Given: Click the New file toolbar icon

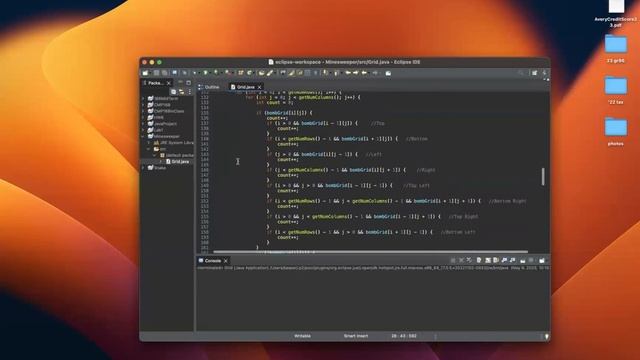Looking at the screenshot, I should 145,73.
